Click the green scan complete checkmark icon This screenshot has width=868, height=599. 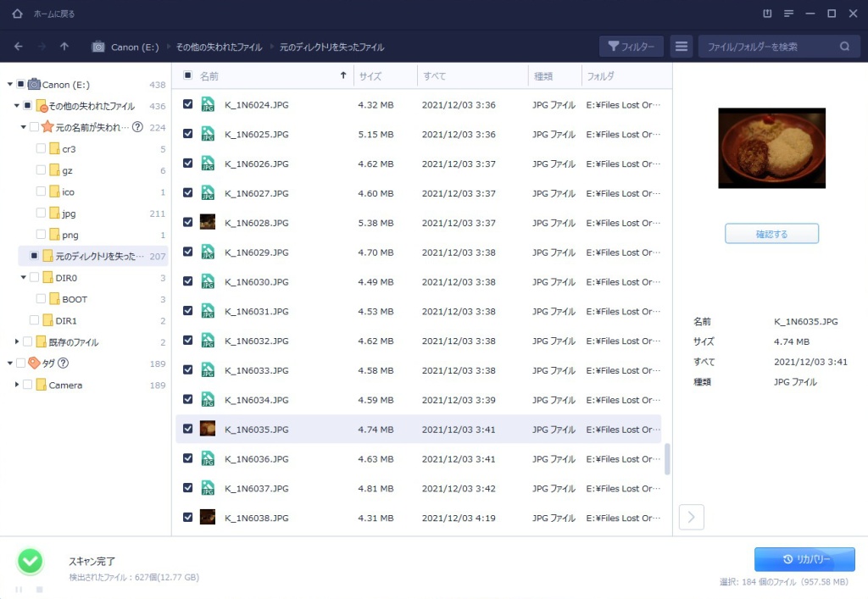click(x=31, y=562)
